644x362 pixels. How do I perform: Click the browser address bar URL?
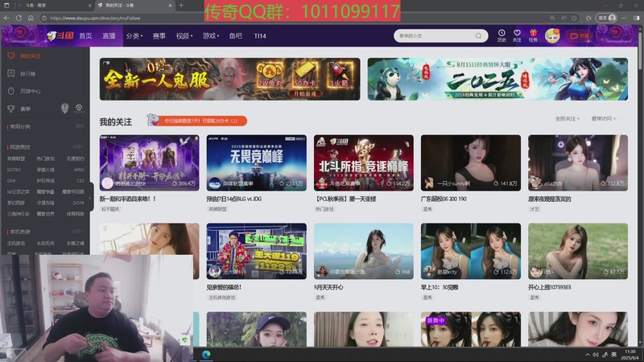coord(95,18)
